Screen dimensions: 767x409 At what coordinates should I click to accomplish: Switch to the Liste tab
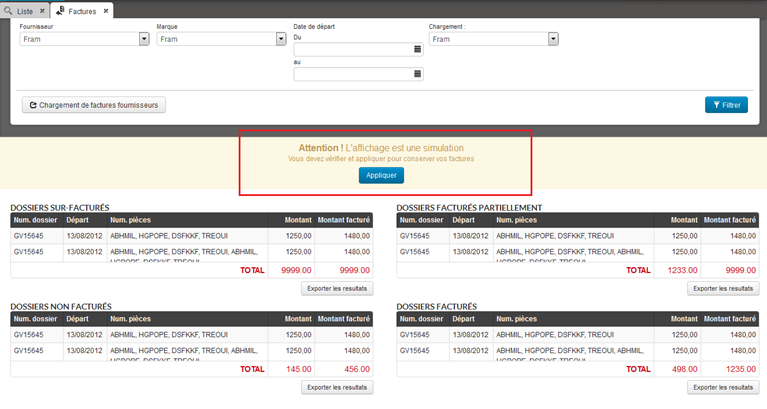click(x=23, y=11)
